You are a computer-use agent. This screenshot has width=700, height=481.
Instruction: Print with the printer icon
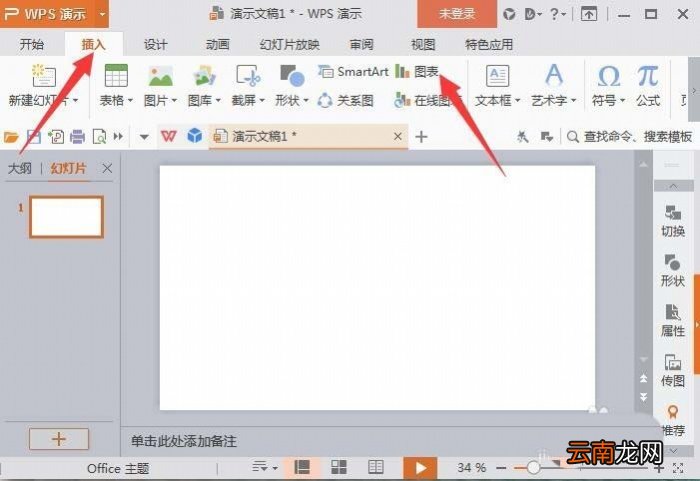pos(77,136)
